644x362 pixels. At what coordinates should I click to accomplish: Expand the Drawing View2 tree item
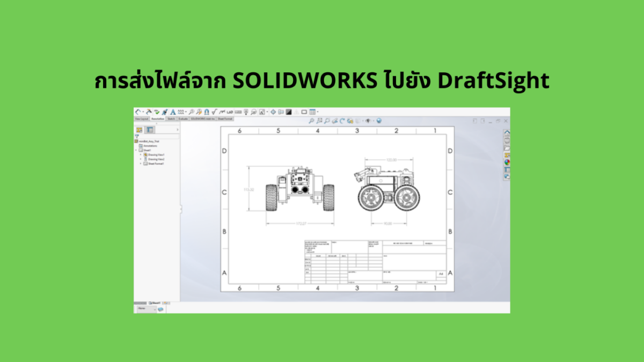[141, 159]
